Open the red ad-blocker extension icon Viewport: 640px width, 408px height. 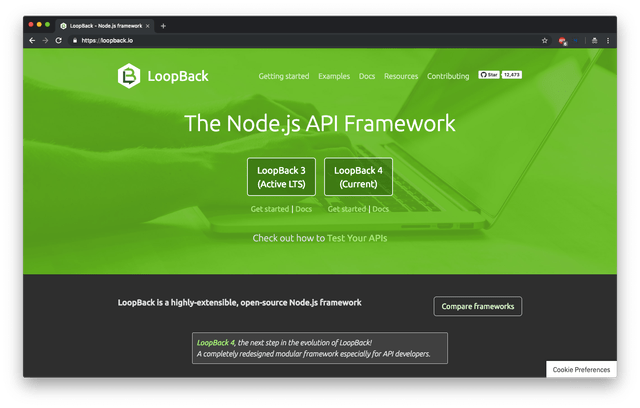(x=562, y=41)
